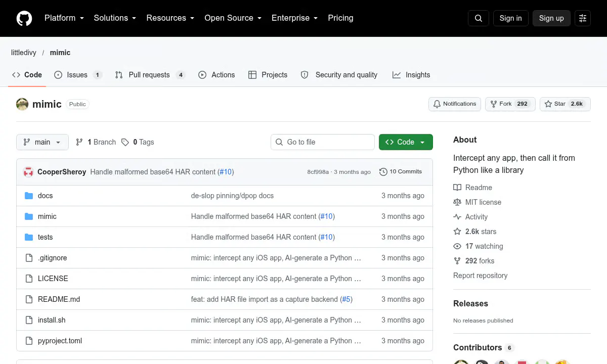Open #10 link in latest commit header
This screenshot has height=364, width=607.
[226, 172]
